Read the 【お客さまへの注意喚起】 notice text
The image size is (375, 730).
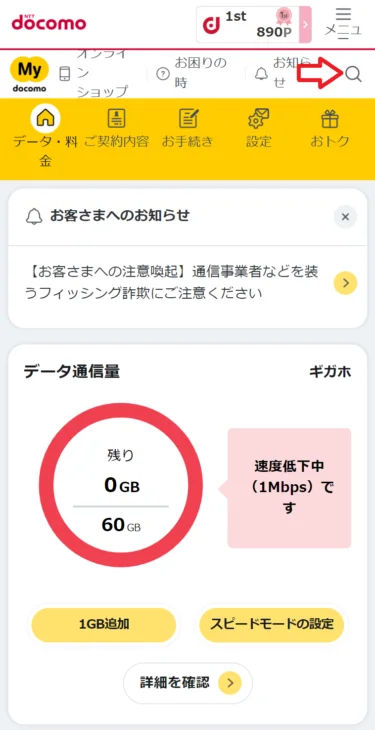172,283
